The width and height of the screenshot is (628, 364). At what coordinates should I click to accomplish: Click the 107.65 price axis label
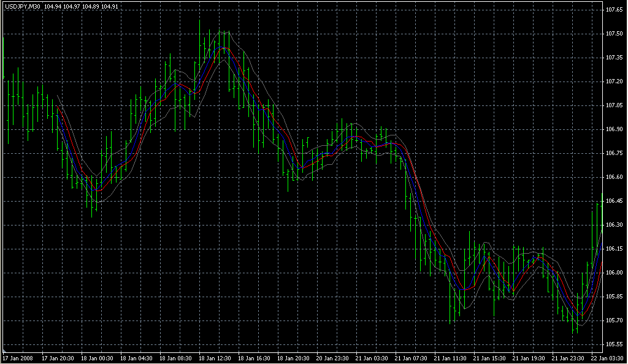click(x=615, y=10)
